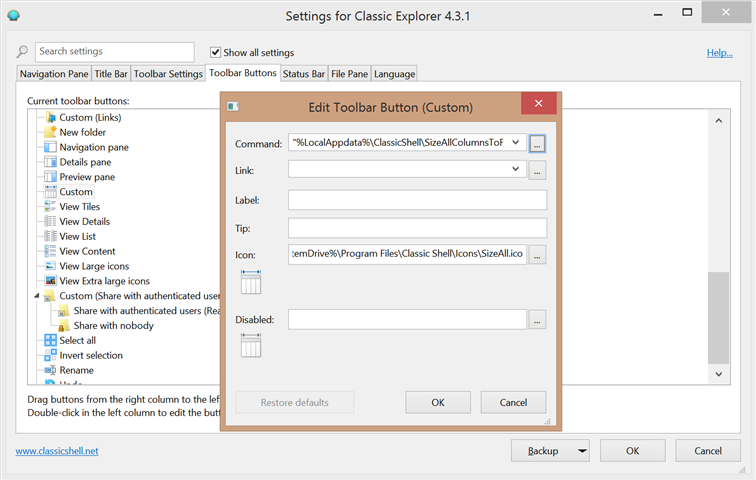756x480 pixels.
Task: Click the New folder icon
Action: (x=50, y=132)
